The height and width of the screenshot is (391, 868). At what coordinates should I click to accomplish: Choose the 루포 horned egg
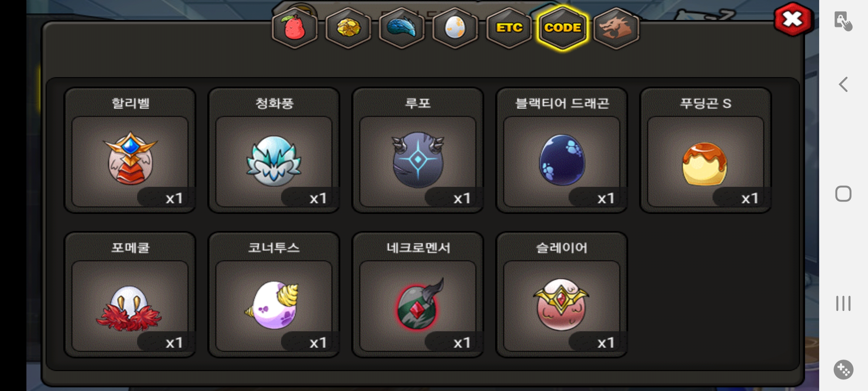coord(418,150)
